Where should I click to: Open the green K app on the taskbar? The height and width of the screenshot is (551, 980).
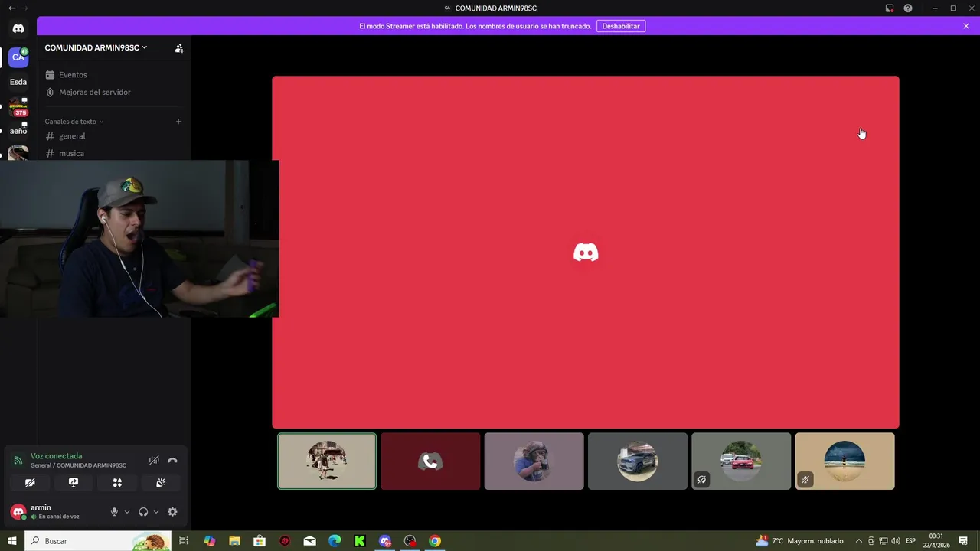pos(360,541)
